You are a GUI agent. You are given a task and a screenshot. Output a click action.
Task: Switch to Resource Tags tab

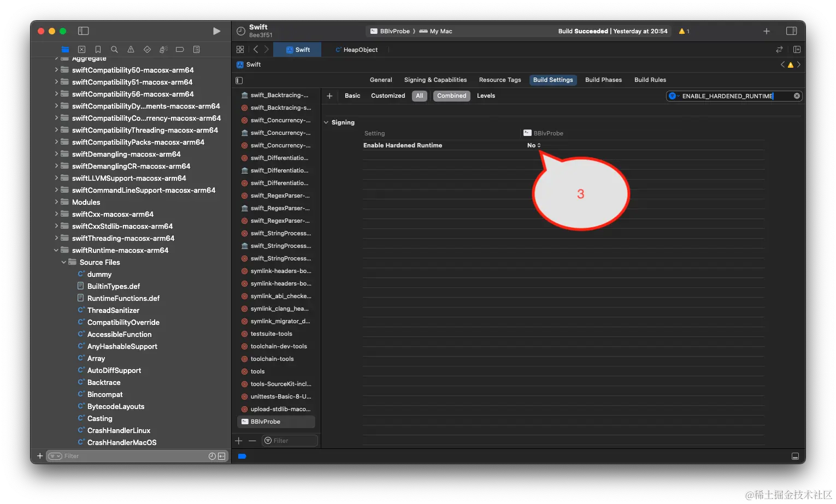tap(500, 80)
